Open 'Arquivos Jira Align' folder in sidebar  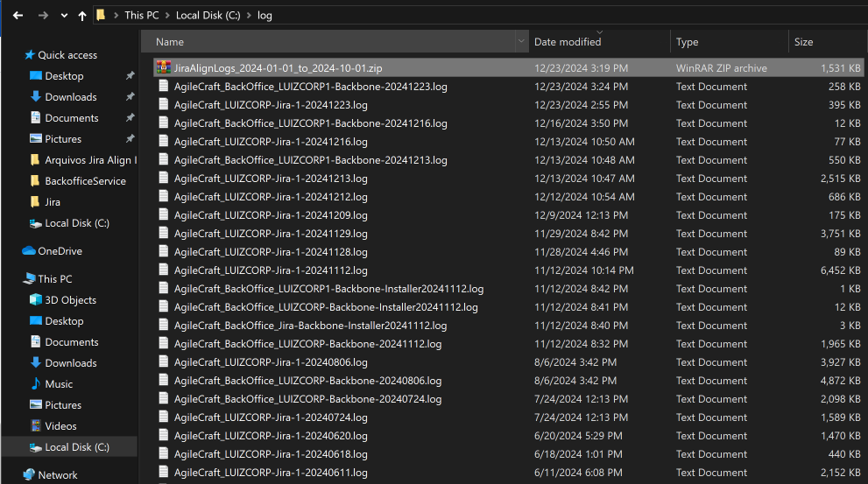coord(91,160)
